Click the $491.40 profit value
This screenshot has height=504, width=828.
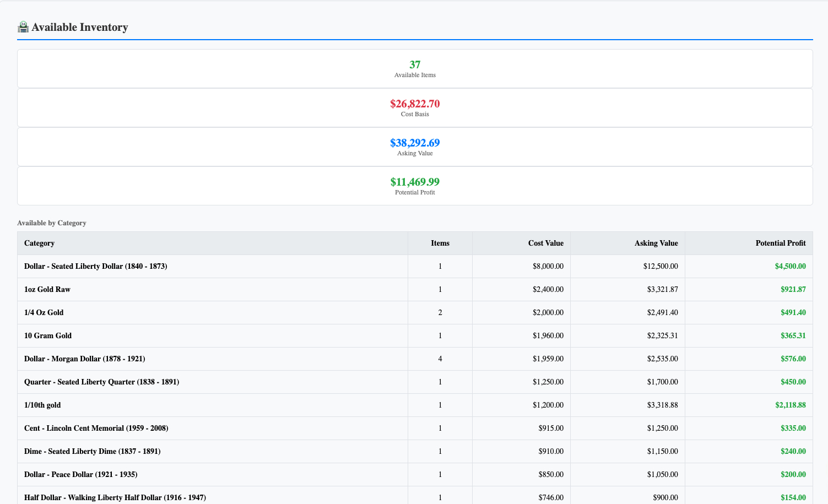coord(793,312)
